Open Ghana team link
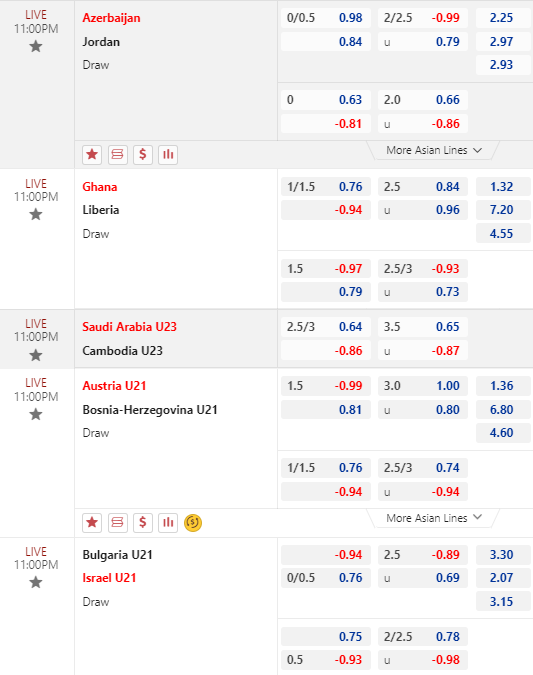The width and height of the screenshot is (533, 675). pyautogui.click(x=100, y=187)
